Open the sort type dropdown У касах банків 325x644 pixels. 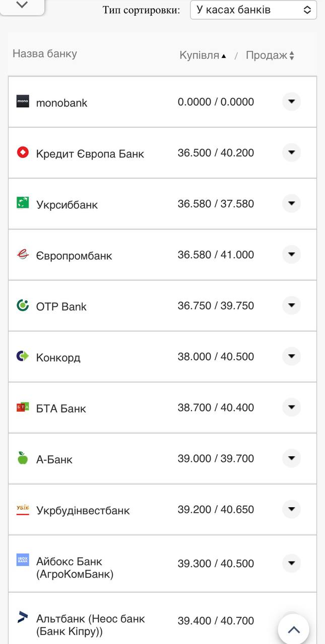coord(253,10)
